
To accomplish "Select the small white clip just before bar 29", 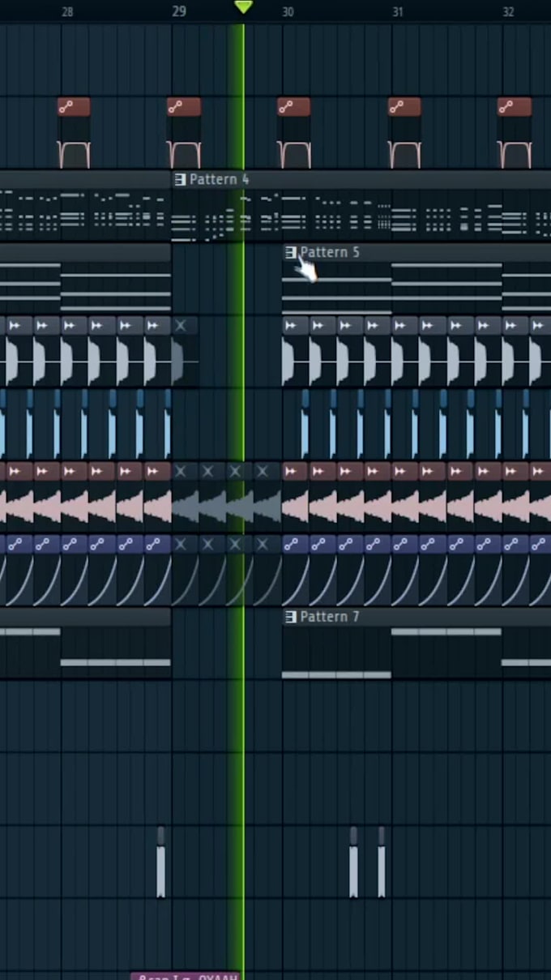I will tap(160, 862).
